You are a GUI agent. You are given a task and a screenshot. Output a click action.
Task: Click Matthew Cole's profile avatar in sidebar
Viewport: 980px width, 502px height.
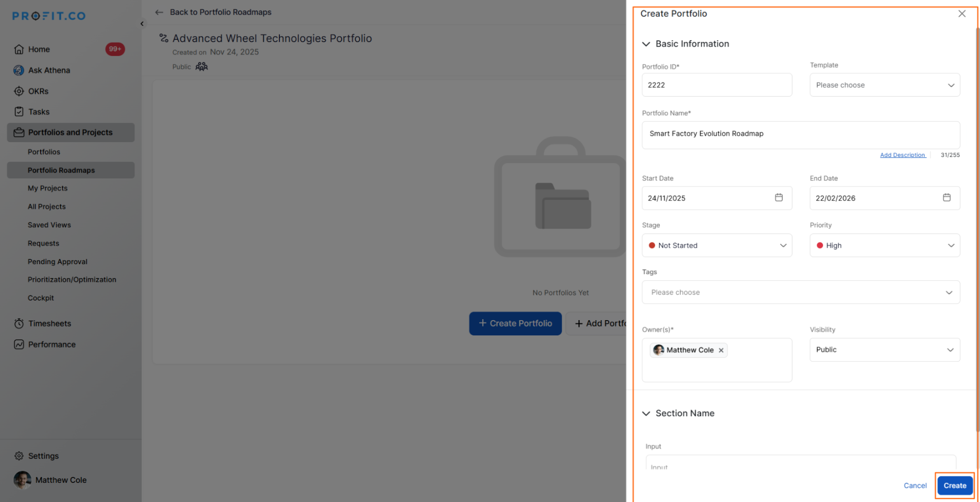point(23,480)
